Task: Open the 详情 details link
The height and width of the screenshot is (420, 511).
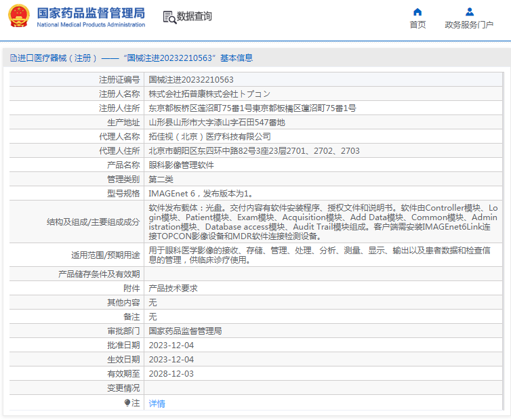Action: [x=157, y=403]
